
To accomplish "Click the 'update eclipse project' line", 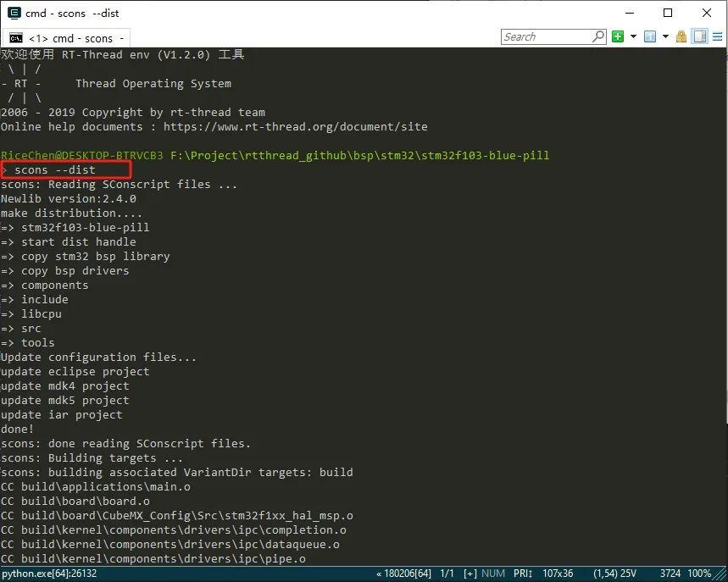I will point(75,371).
